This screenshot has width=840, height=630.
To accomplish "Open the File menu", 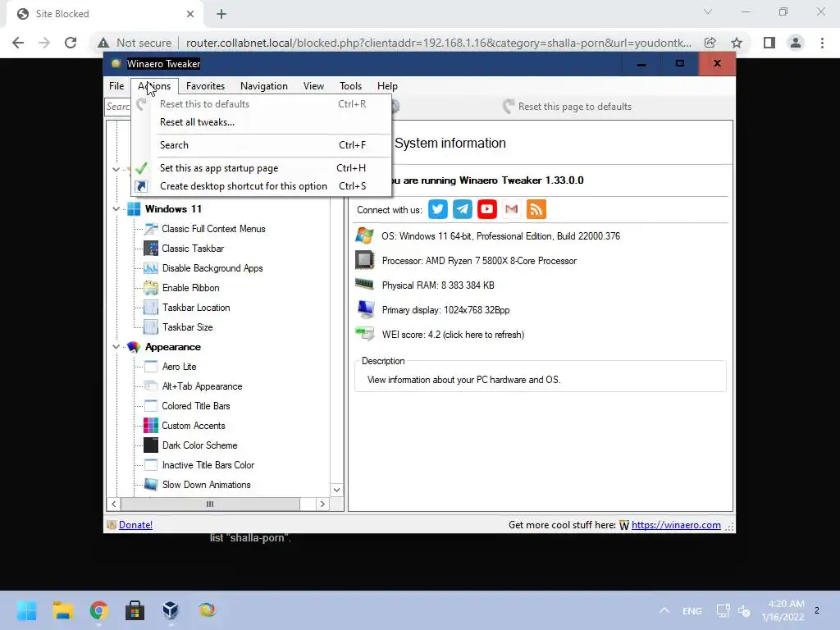I will [x=116, y=85].
